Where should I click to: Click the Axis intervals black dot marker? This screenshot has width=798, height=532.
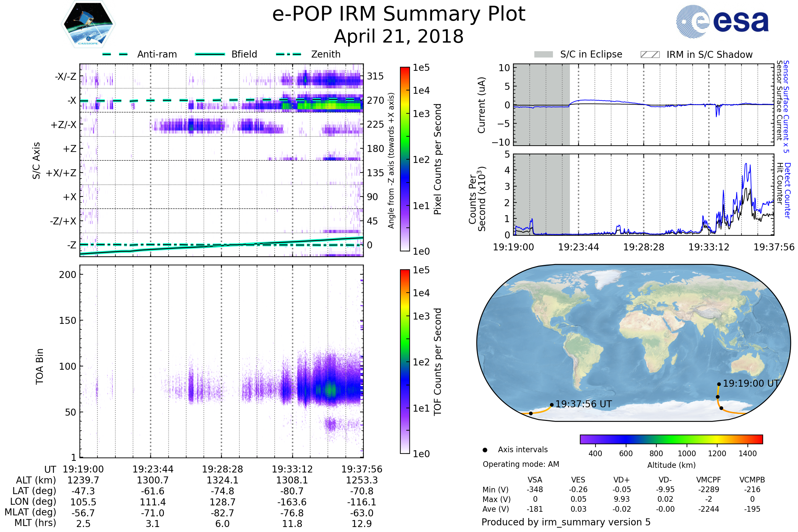coord(485,450)
